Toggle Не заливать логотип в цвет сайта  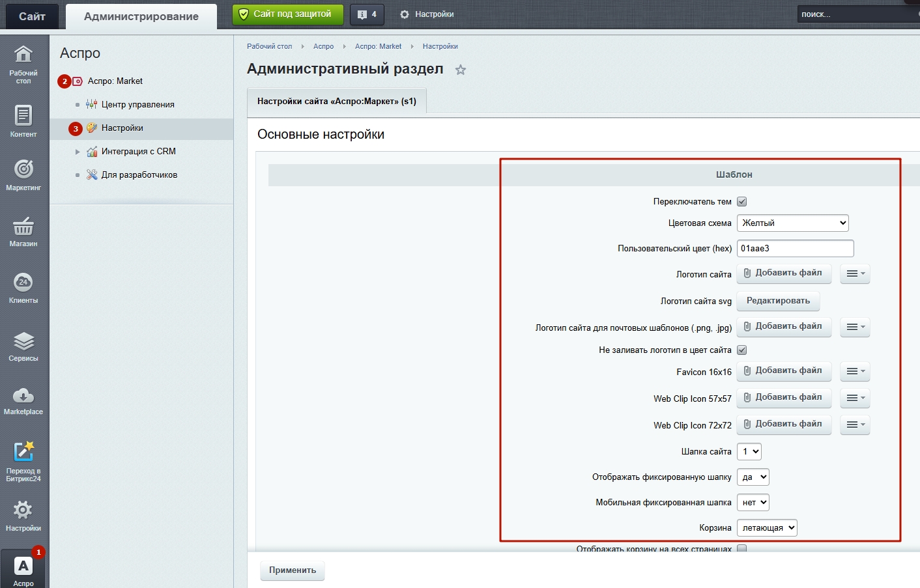click(x=741, y=350)
